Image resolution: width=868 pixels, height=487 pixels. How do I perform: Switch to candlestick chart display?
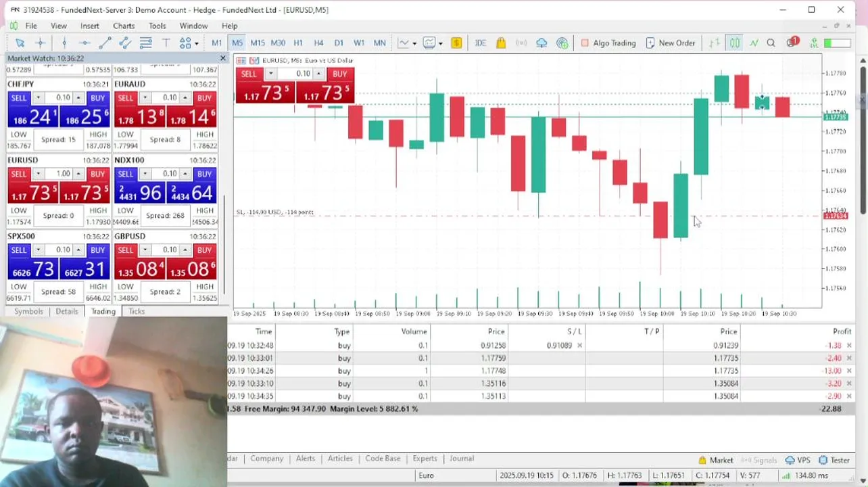coord(735,43)
